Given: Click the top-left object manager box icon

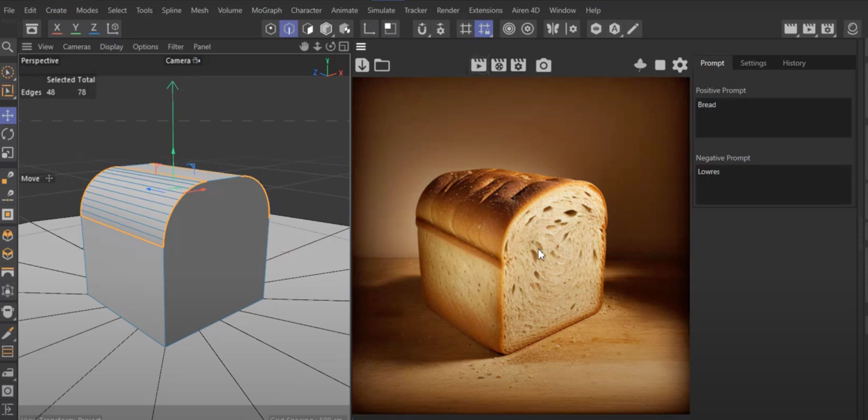Looking at the screenshot, I should [32, 29].
